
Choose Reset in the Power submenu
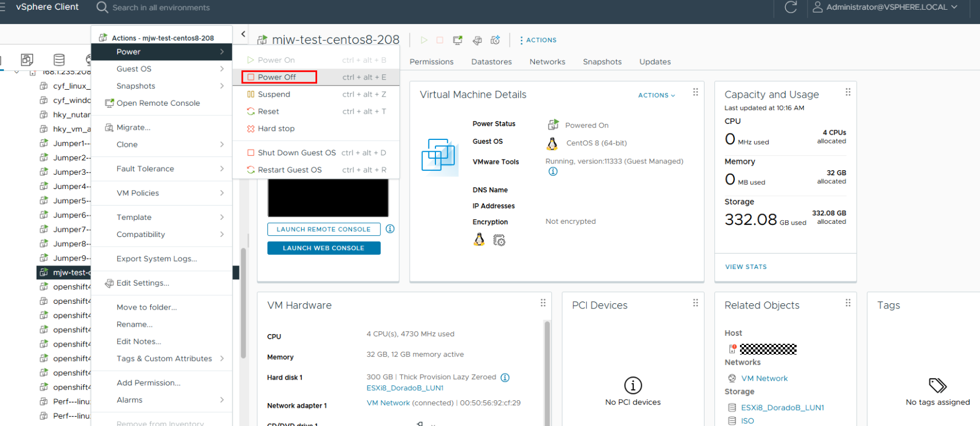[x=316, y=111]
